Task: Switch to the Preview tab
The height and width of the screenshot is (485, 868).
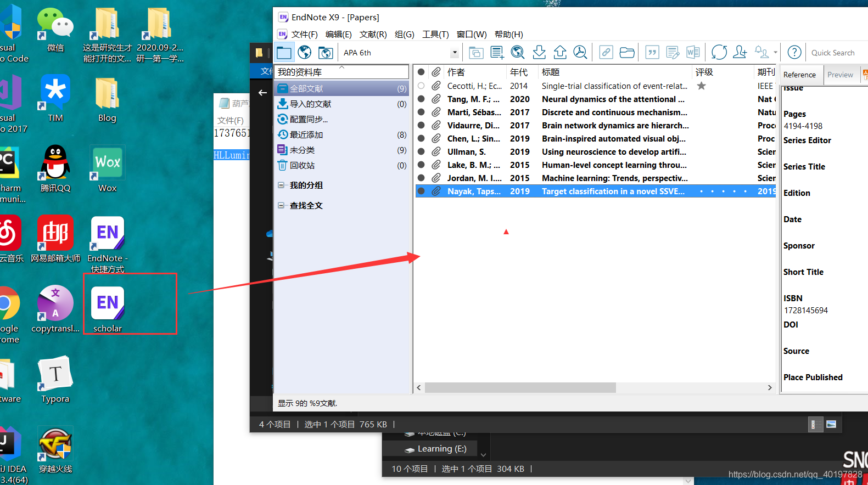Action: [840, 75]
